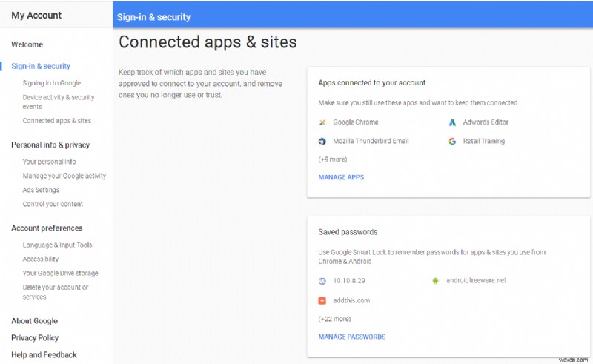Click the androidfreeware.net Android icon

(x=436, y=281)
